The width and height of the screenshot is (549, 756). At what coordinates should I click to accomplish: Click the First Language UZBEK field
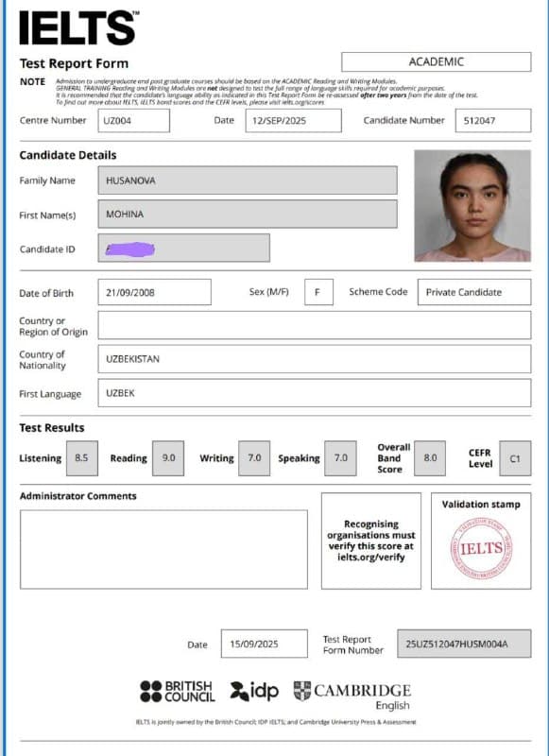click(x=315, y=393)
